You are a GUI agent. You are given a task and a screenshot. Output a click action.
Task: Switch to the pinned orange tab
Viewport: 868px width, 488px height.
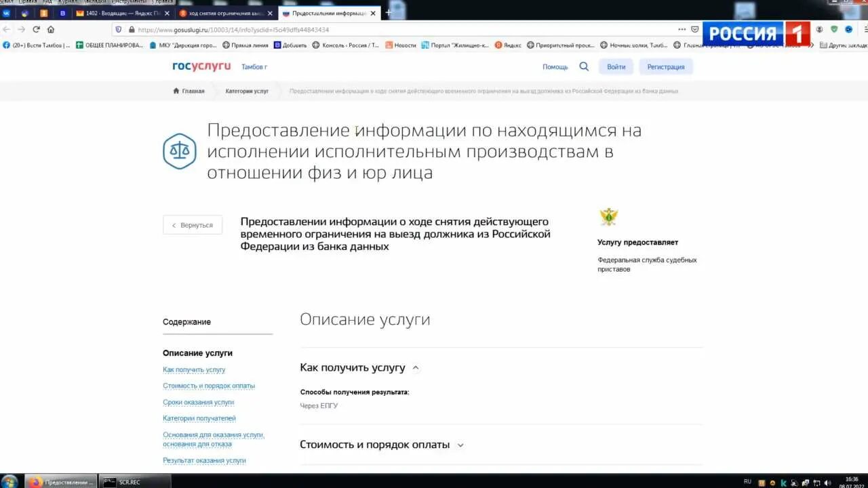pyautogui.click(x=44, y=13)
